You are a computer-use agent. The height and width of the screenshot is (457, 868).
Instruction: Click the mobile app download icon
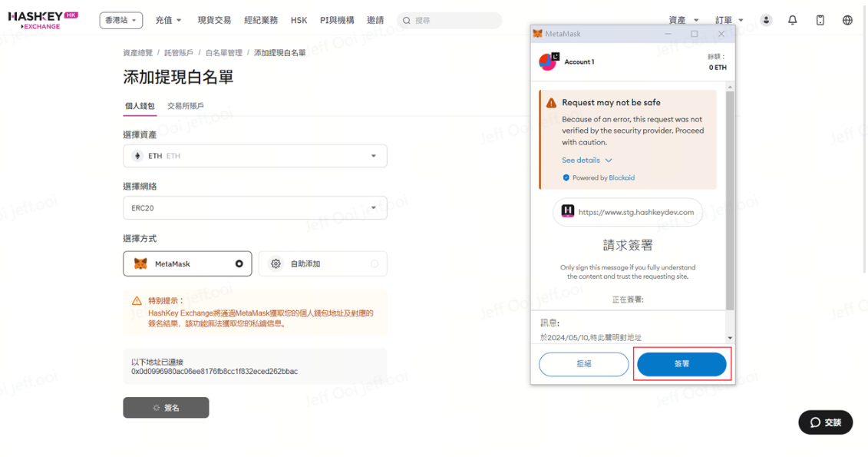(x=820, y=20)
